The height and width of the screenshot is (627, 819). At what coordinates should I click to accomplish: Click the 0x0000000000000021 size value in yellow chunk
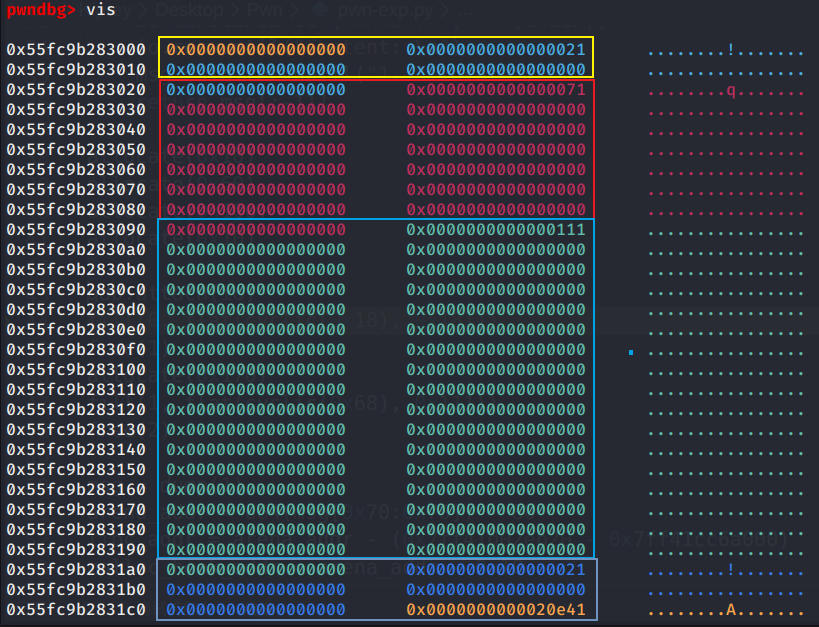495,49
